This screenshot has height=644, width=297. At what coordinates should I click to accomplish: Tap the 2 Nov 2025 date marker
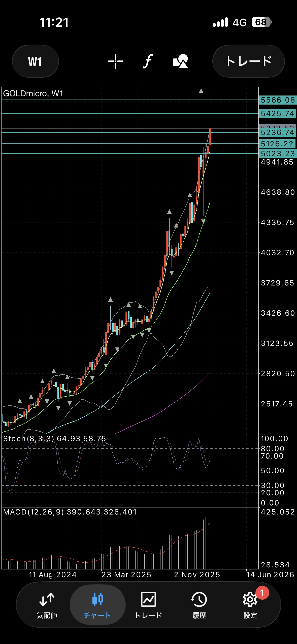pyautogui.click(x=197, y=575)
